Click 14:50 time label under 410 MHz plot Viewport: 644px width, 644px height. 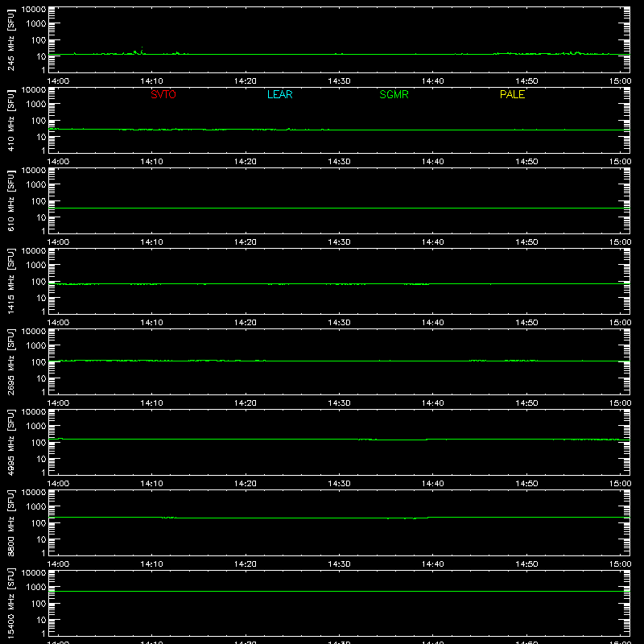click(526, 162)
